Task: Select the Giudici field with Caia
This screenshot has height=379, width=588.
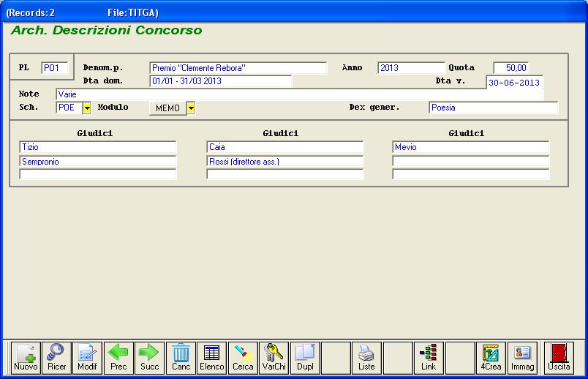Action: point(285,147)
